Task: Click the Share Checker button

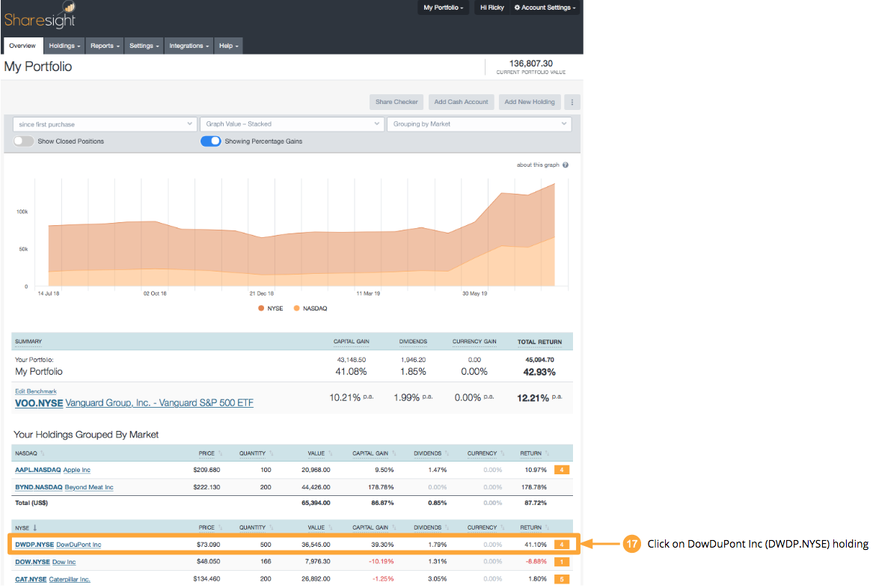Action: coord(396,102)
